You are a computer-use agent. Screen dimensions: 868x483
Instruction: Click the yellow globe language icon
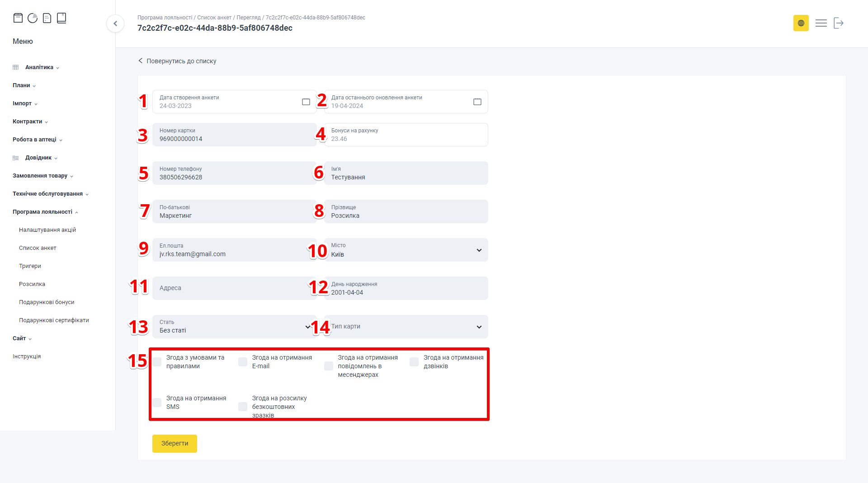(x=801, y=23)
